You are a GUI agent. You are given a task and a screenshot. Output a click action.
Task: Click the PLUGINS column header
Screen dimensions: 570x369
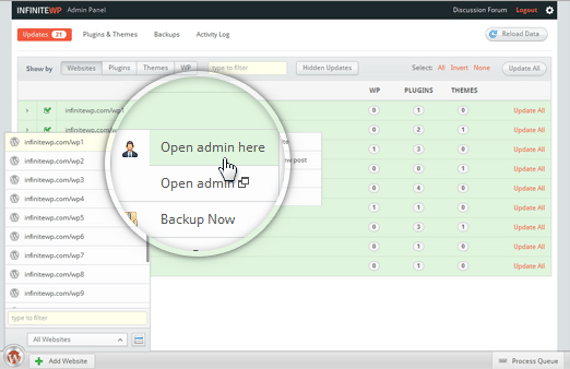418,90
